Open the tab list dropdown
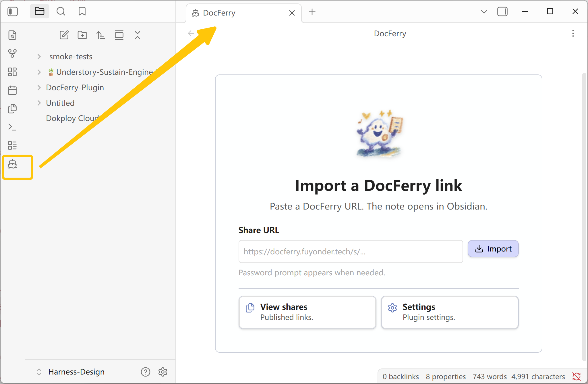 coord(484,12)
